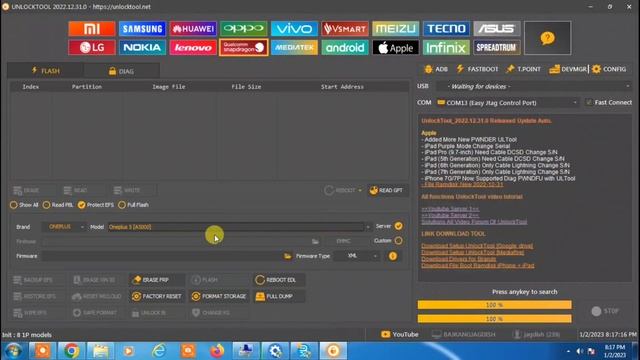Click the FORMAT STORAGE button

tap(219, 296)
